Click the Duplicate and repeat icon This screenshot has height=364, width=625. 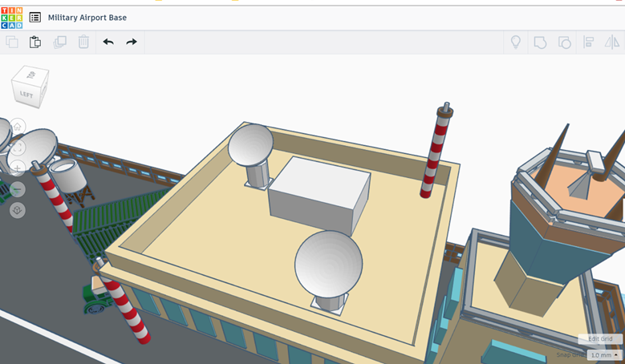tap(60, 42)
